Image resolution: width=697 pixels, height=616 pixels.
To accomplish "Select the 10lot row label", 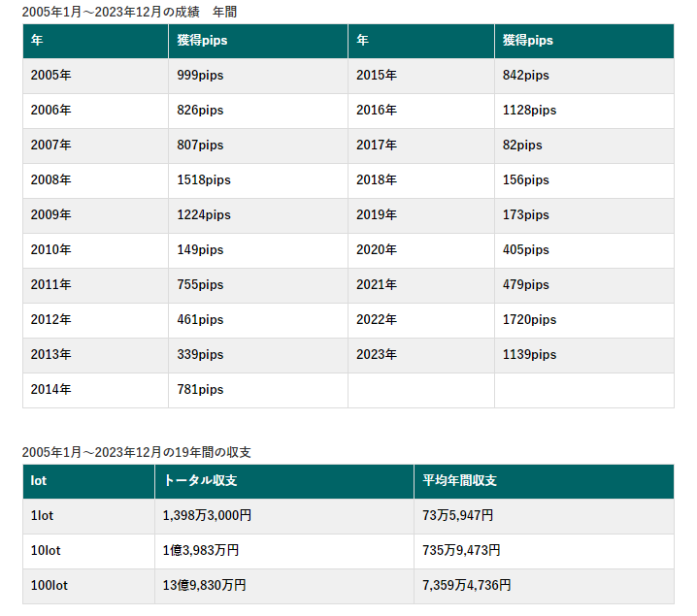I will (x=46, y=551).
